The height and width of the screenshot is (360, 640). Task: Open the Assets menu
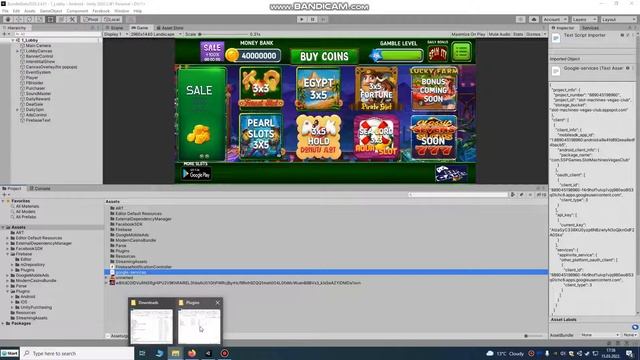point(30,11)
